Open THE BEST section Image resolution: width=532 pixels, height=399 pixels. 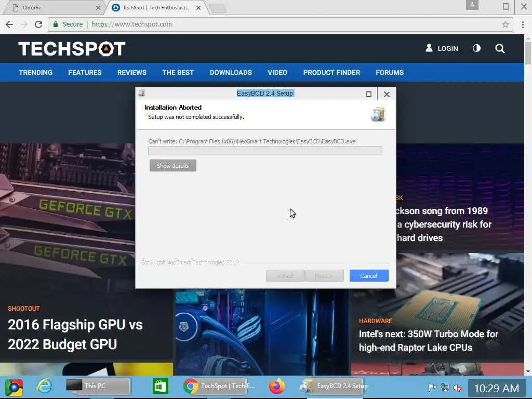[178, 72]
